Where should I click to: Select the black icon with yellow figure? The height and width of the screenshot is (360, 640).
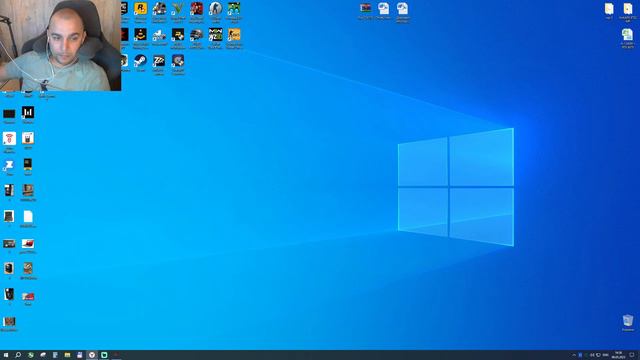tap(140, 35)
